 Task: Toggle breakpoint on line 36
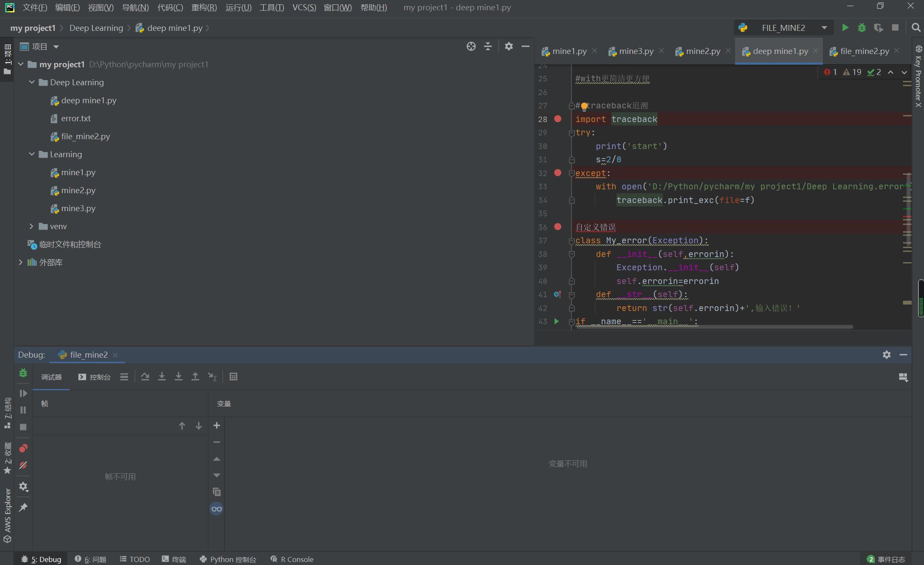tap(558, 227)
